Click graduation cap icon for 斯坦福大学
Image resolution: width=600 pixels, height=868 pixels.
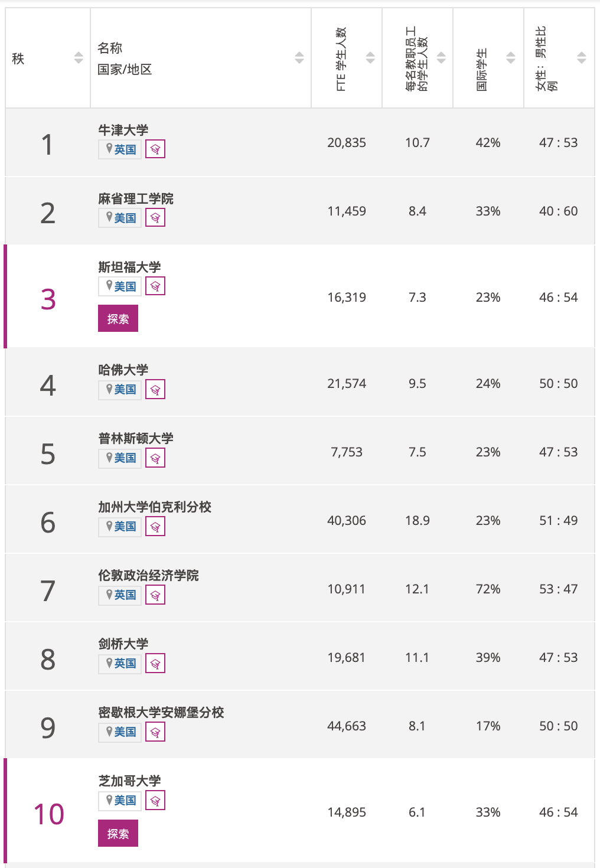(x=155, y=286)
